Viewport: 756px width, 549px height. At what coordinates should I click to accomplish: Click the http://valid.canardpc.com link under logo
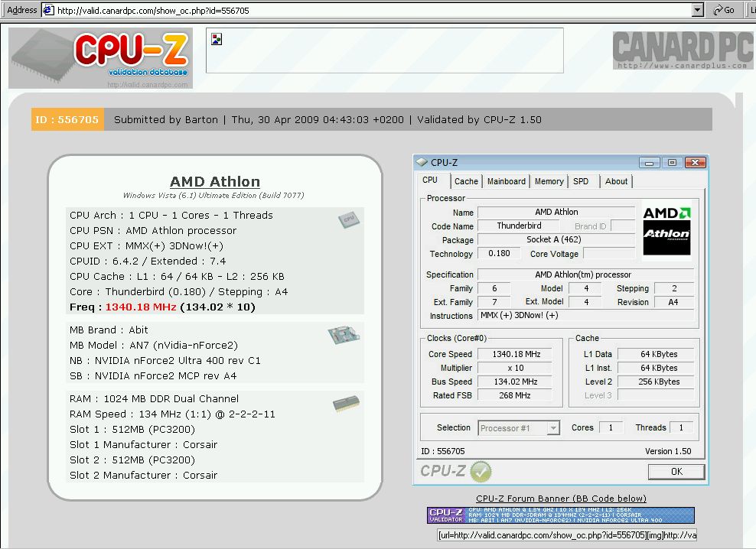coord(148,85)
